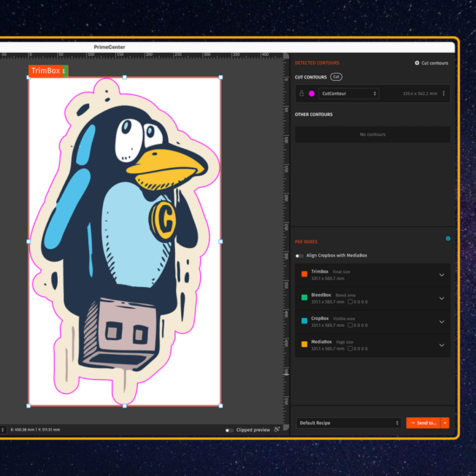476x476 pixels.
Task: Open the arrow menu beside Send to
Action: click(445, 423)
